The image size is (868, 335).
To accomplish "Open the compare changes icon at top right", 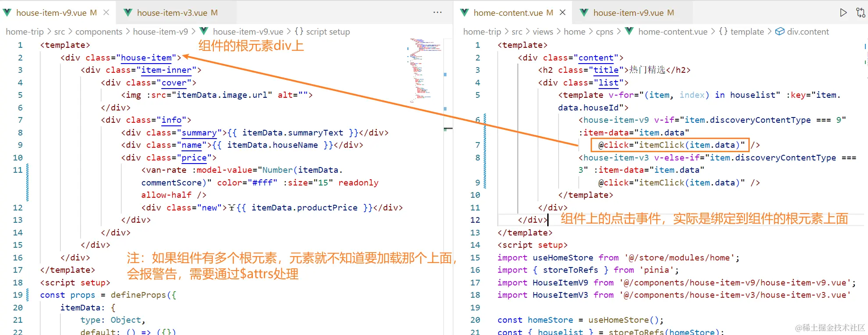I will point(861,13).
